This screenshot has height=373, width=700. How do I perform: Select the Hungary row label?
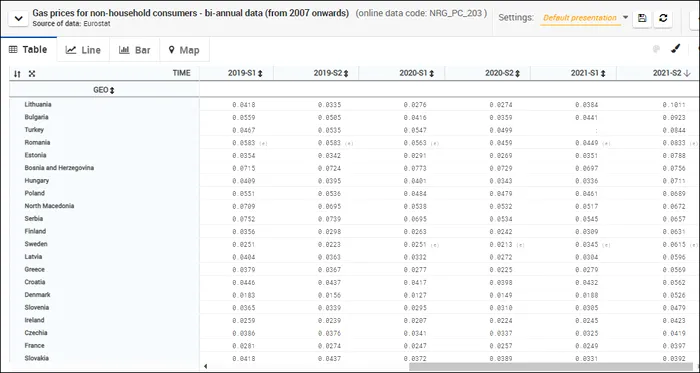[x=37, y=181]
